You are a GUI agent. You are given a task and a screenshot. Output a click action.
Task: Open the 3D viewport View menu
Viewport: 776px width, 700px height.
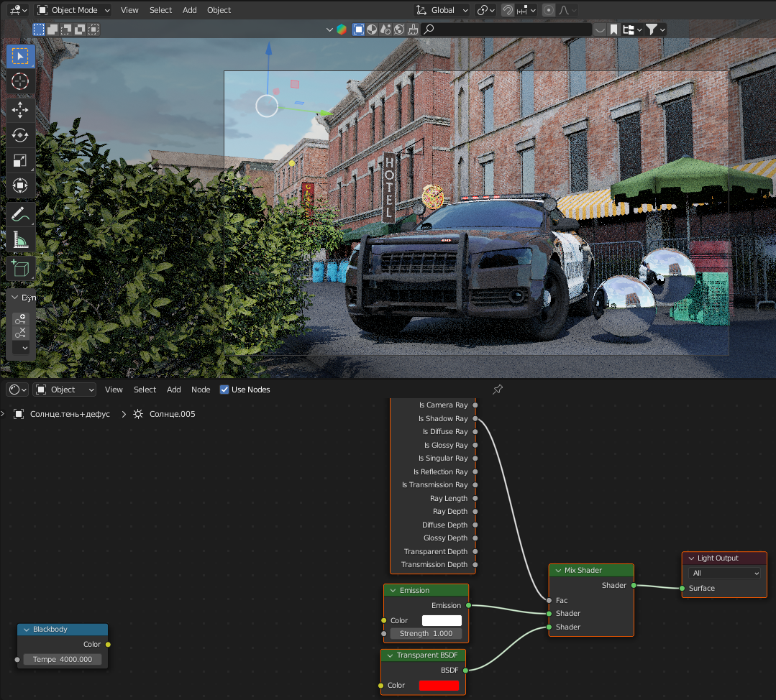pyautogui.click(x=129, y=10)
